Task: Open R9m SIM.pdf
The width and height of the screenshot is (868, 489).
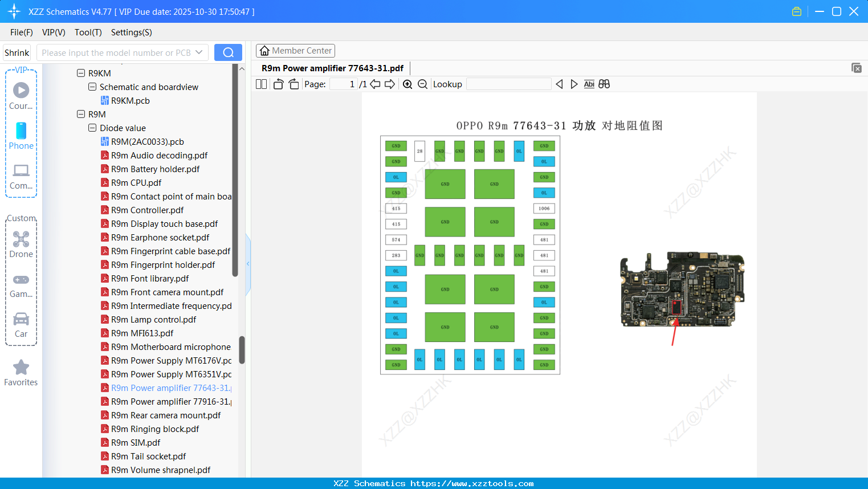Action: click(x=131, y=442)
